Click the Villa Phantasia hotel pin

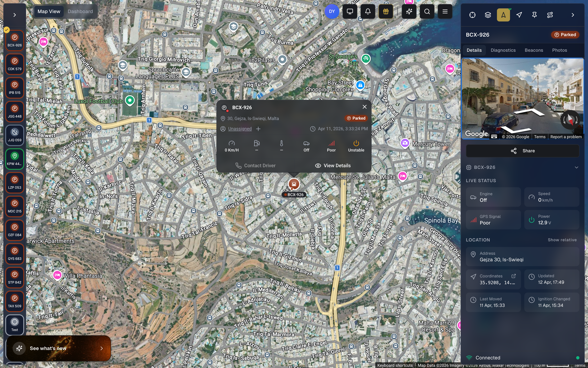click(x=57, y=275)
